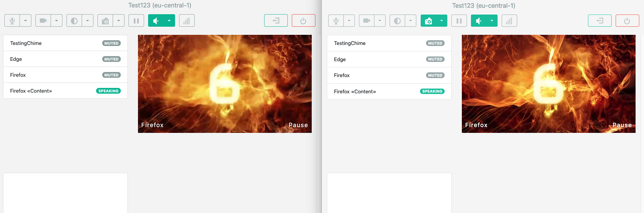Toggle green speaker button in right window
This screenshot has width=644, height=213.
[x=479, y=21]
